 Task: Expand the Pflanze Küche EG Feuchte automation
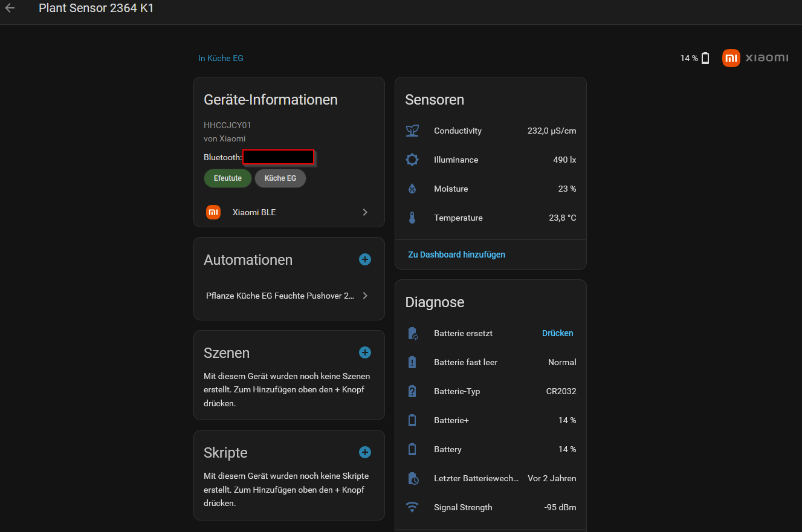tap(289, 296)
